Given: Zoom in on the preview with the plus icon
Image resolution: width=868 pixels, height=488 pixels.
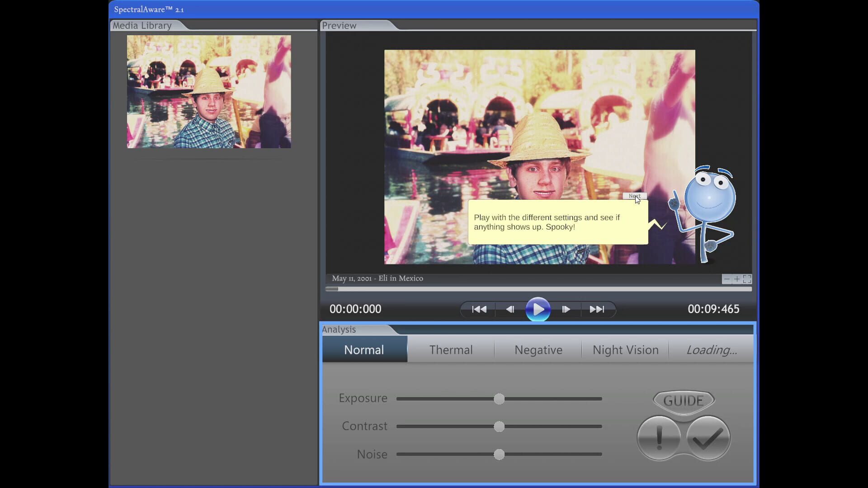Looking at the screenshot, I should tap(737, 279).
